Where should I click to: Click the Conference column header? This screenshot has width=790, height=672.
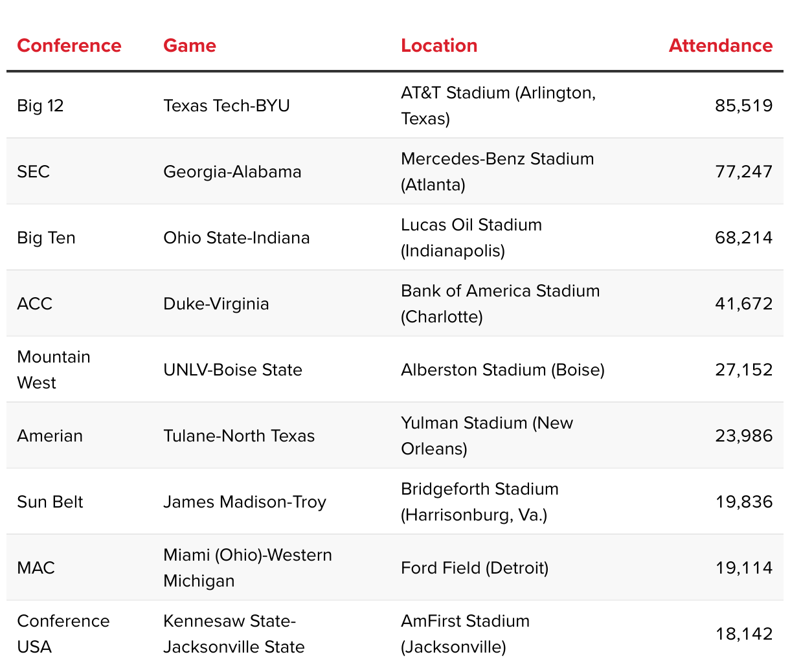click(69, 45)
